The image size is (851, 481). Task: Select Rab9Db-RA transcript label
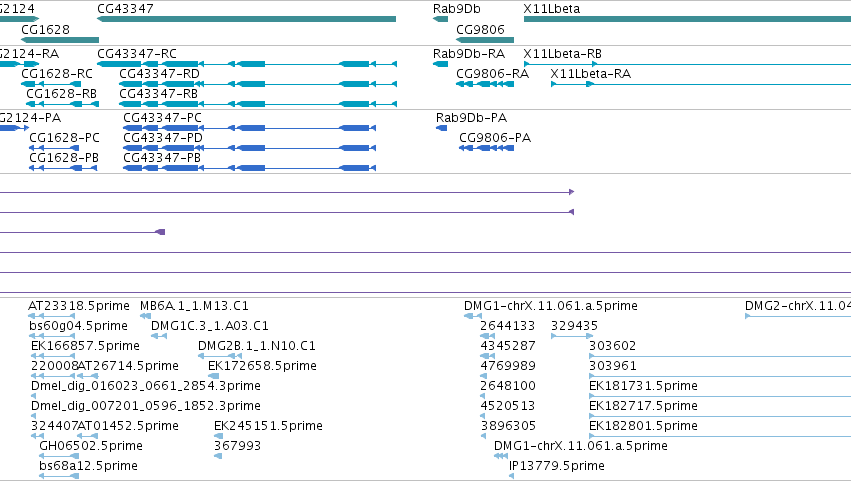[469, 54]
